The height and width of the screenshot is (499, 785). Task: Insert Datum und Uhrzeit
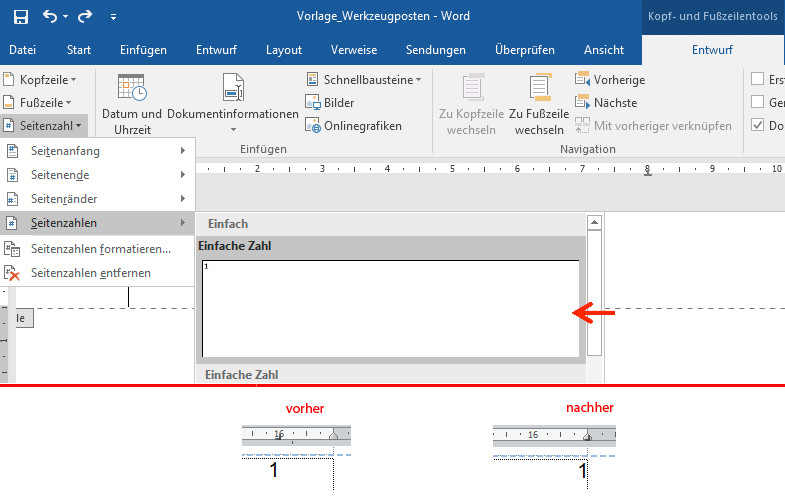(131, 105)
